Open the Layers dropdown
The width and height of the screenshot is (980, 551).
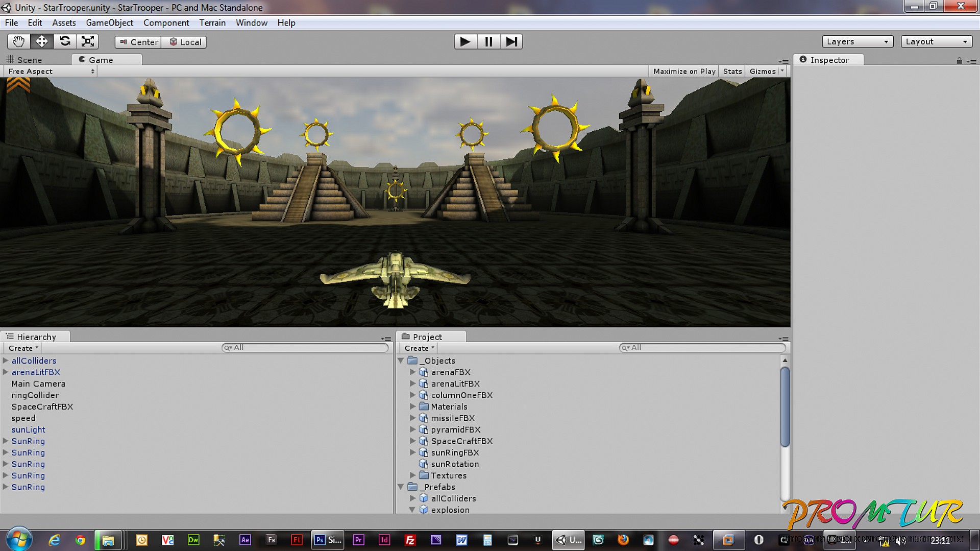[857, 41]
